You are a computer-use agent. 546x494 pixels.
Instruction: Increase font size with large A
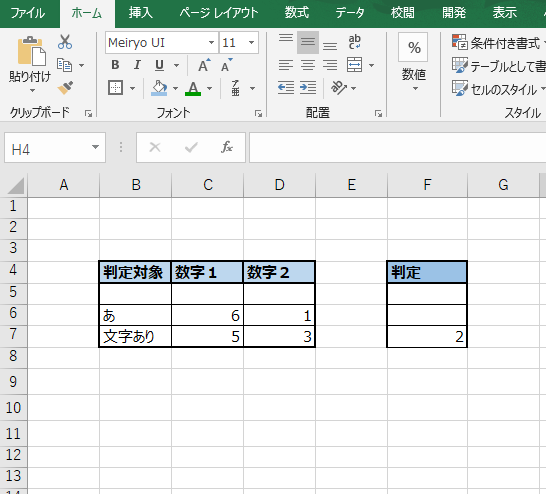tap(204, 65)
